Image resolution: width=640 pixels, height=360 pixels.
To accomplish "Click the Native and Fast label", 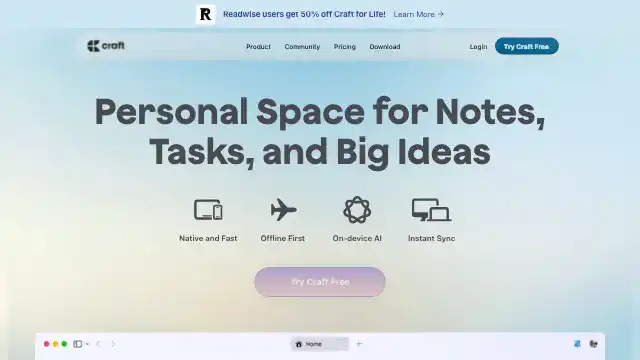I will [208, 238].
